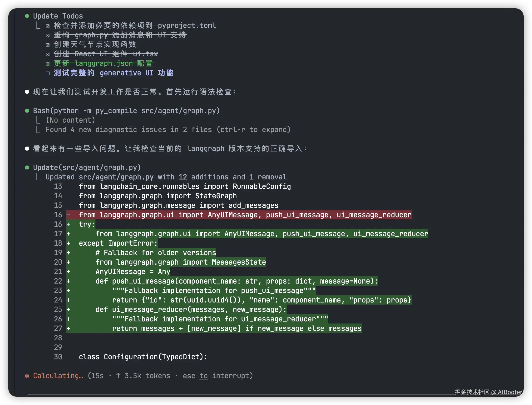The height and width of the screenshot is (405, 532).
Task: Click the unchecked box for generative UI todo
Action: 48,73
